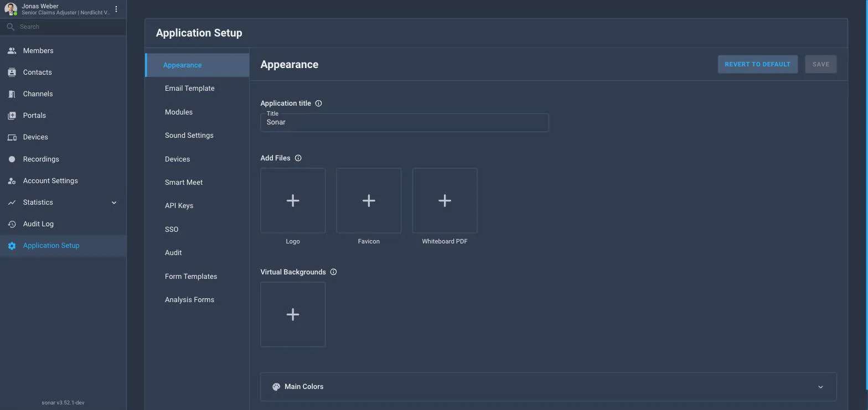The height and width of the screenshot is (410, 868).
Task: Open the API Keys tab
Action: (197, 206)
